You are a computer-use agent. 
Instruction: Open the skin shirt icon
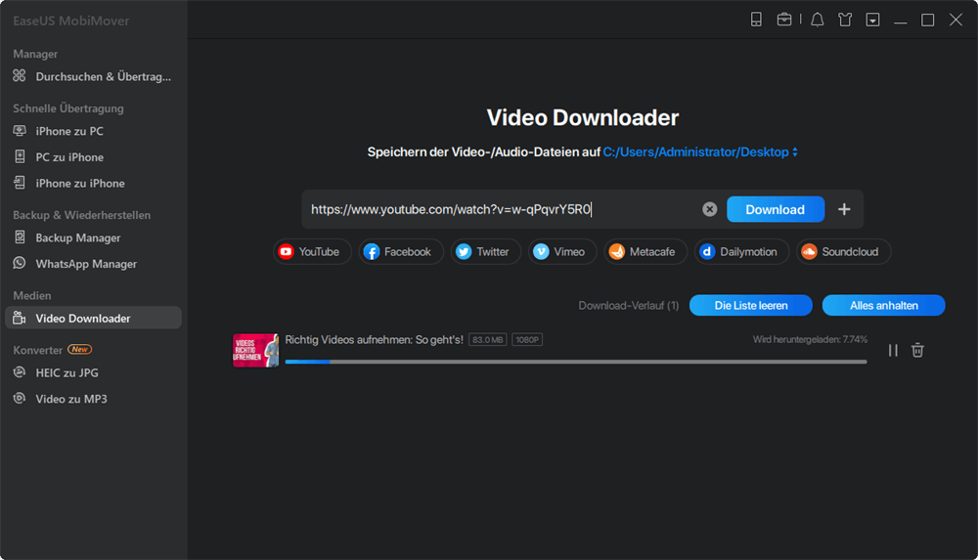845,20
